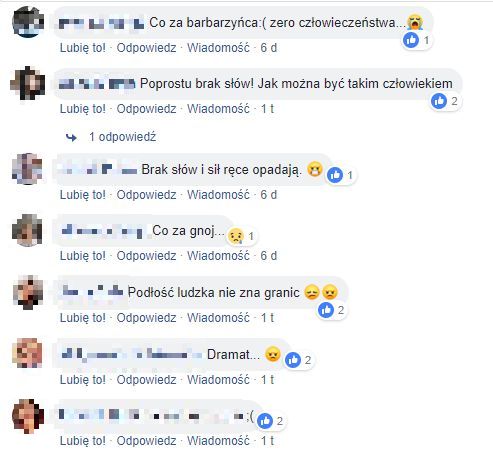
Task: Click like reaction icon on barbarzyńca comment
Action: click(411, 40)
